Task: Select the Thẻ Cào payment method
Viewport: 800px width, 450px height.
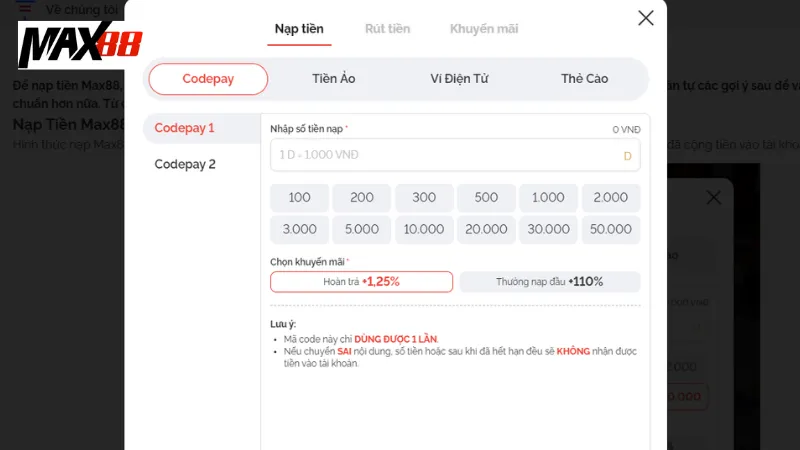Action: pyautogui.click(x=585, y=79)
